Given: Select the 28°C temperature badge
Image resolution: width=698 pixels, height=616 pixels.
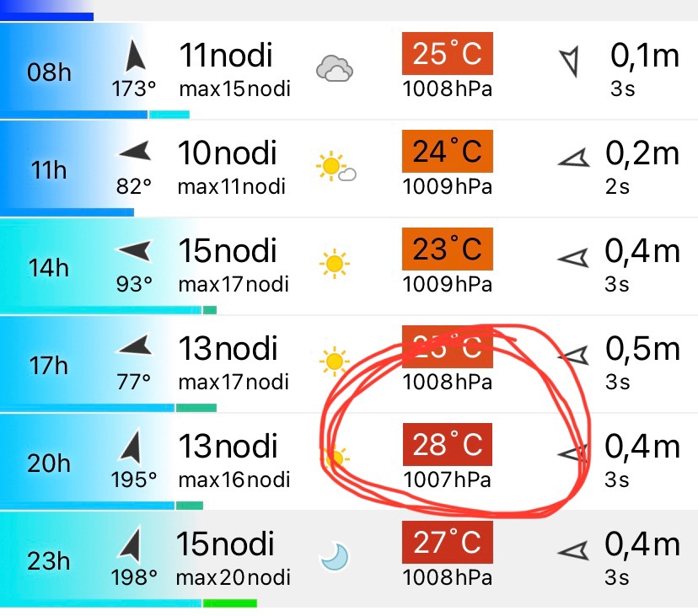Looking at the screenshot, I should pos(447,445).
